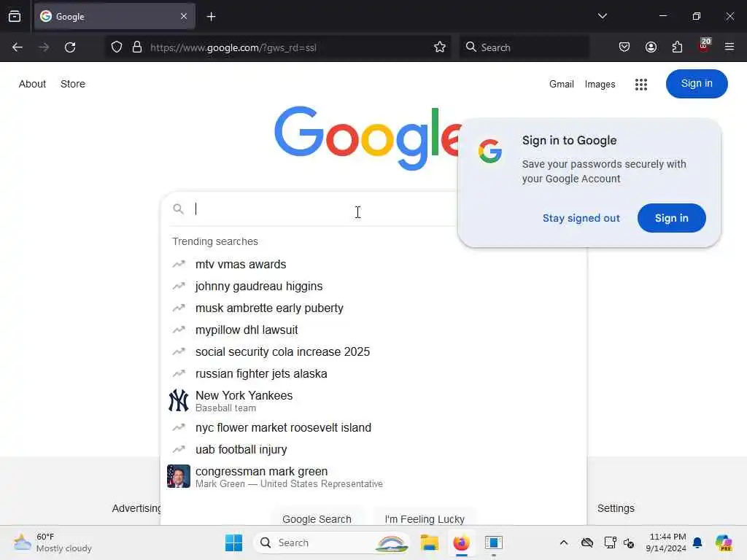Click Firefox icon in taskbar
Image resolution: width=747 pixels, height=560 pixels.
[461, 542]
